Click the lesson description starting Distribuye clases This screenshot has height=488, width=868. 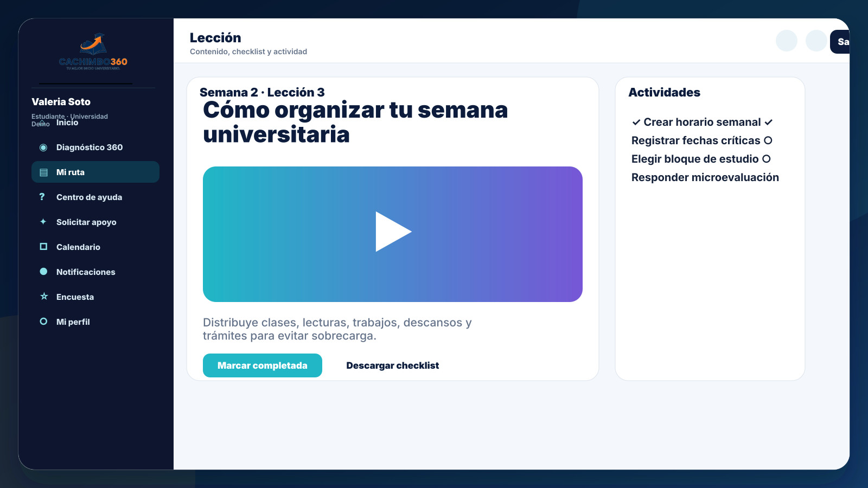[x=337, y=329]
